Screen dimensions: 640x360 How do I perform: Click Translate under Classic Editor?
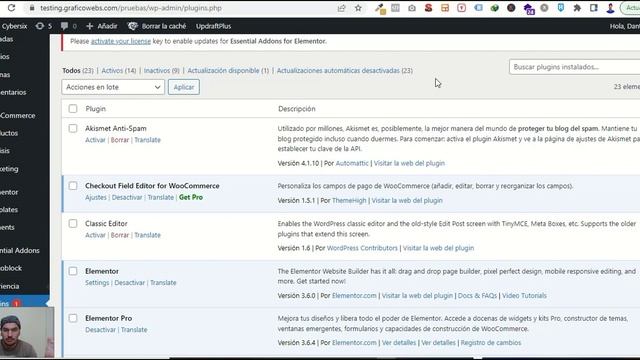pyautogui.click(x=147, y=235)
